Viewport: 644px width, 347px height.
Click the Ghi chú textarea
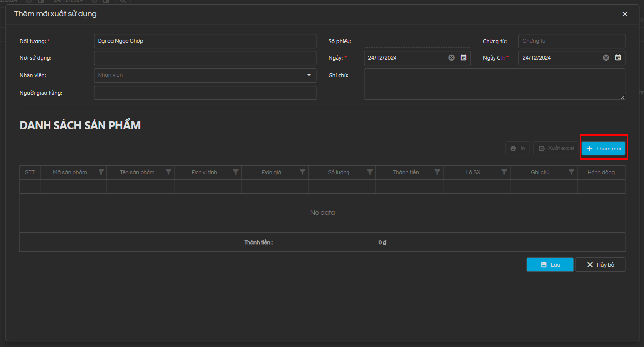(x=494, y=84)
